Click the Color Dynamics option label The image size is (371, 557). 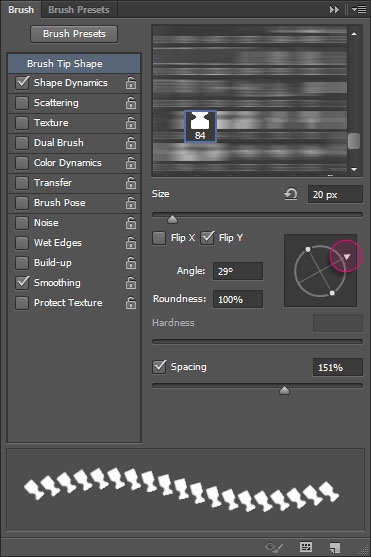68,163
